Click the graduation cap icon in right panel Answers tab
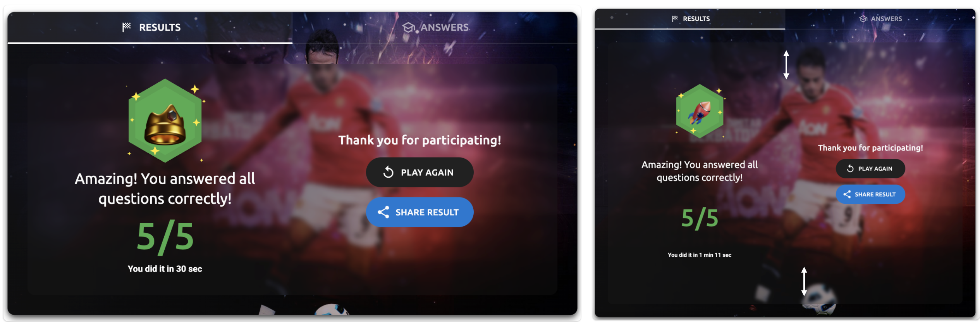The height and width of the screenshot is (322, 980). (863, 19)
